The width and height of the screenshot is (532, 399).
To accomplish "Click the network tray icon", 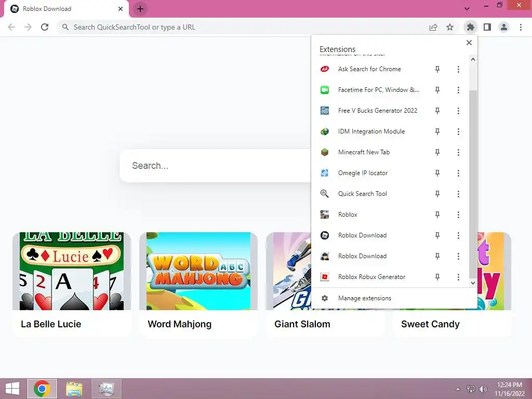I will click(471, 389).
